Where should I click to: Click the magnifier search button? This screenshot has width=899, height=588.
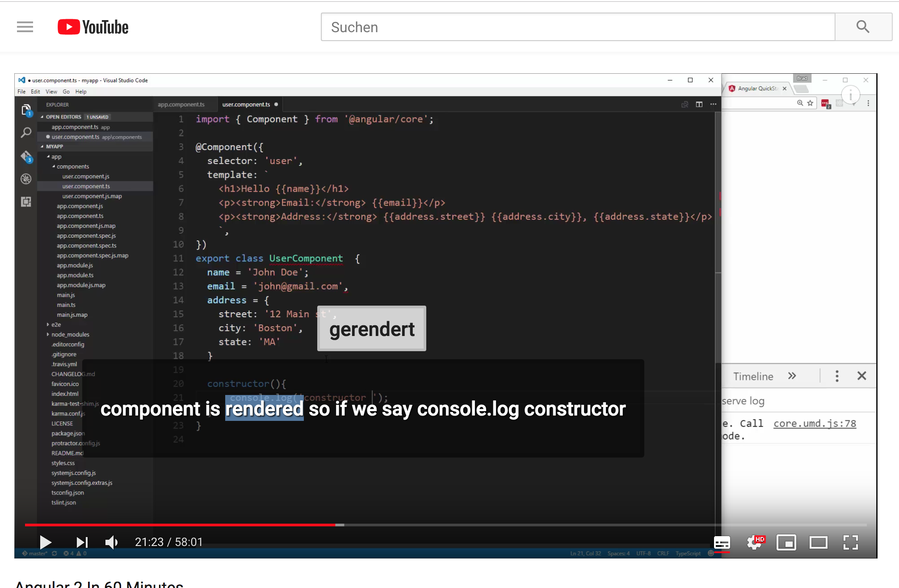(x=863, y=27)
